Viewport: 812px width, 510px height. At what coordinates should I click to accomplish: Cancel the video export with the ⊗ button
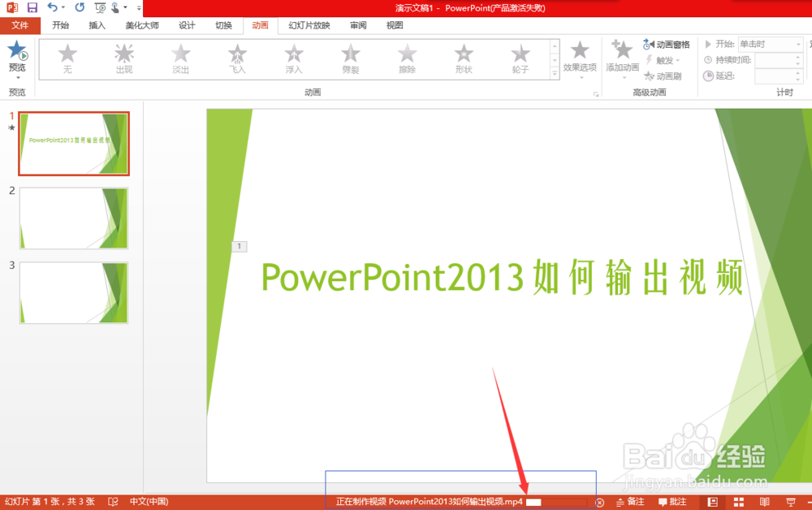(x=598, y=502)
